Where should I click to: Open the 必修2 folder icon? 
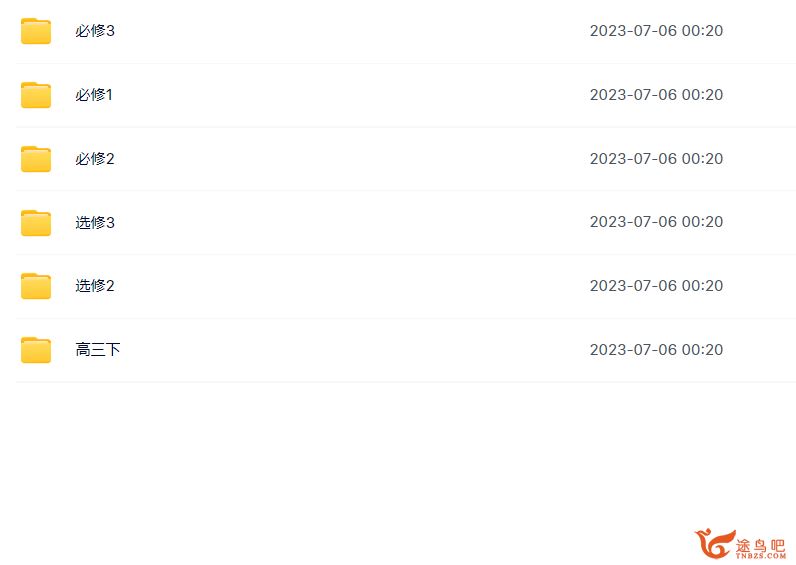pos(36,159)
